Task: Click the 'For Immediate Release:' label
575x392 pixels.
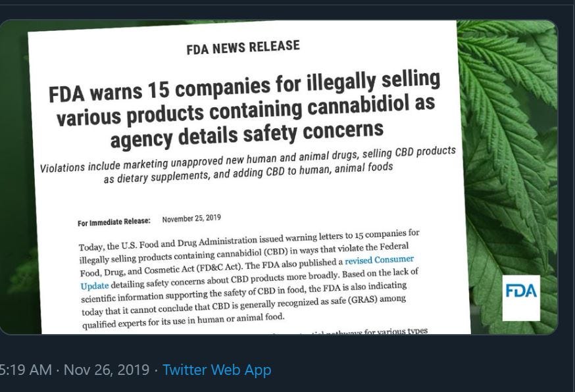Action: [x=114, y=222]
